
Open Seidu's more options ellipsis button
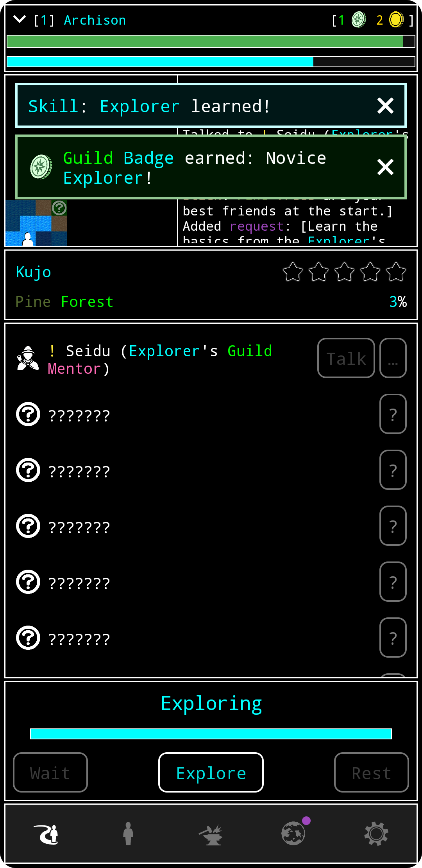393,358
